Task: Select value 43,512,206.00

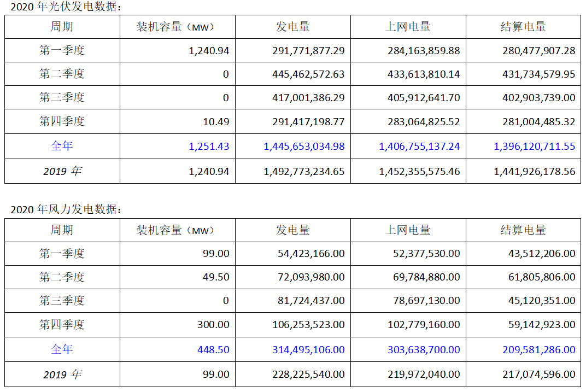Action: tap(542, 253)
